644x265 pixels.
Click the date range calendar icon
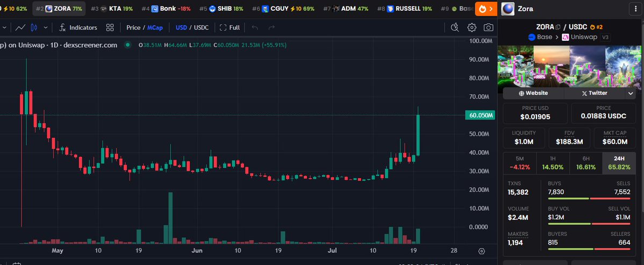[x=17, y=263]
